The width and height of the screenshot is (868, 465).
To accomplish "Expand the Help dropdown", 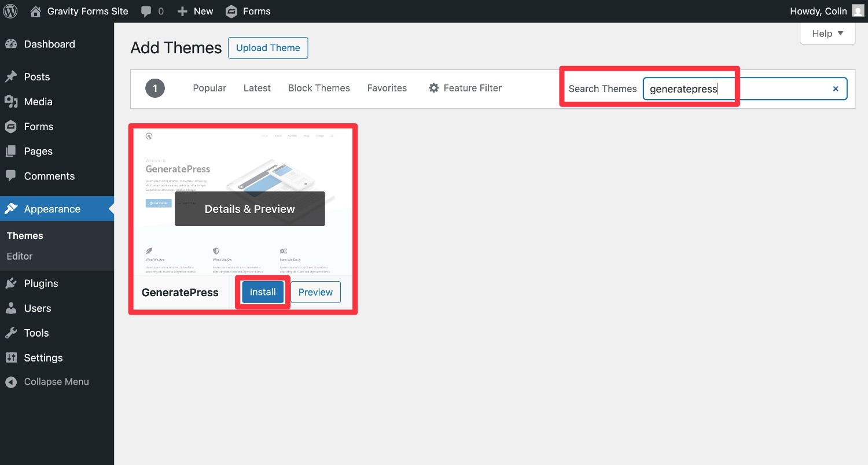I will tap(827, 34).
